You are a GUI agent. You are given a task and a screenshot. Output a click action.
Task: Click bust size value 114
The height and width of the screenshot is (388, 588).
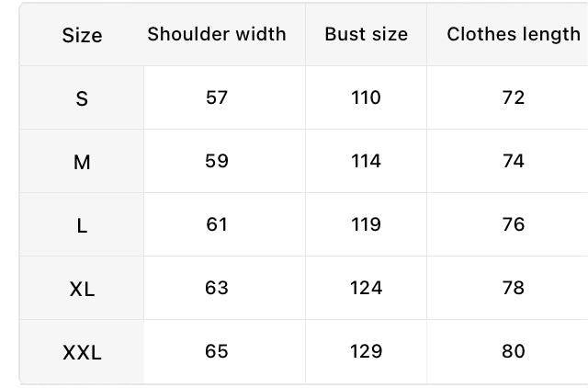point(366,161)
